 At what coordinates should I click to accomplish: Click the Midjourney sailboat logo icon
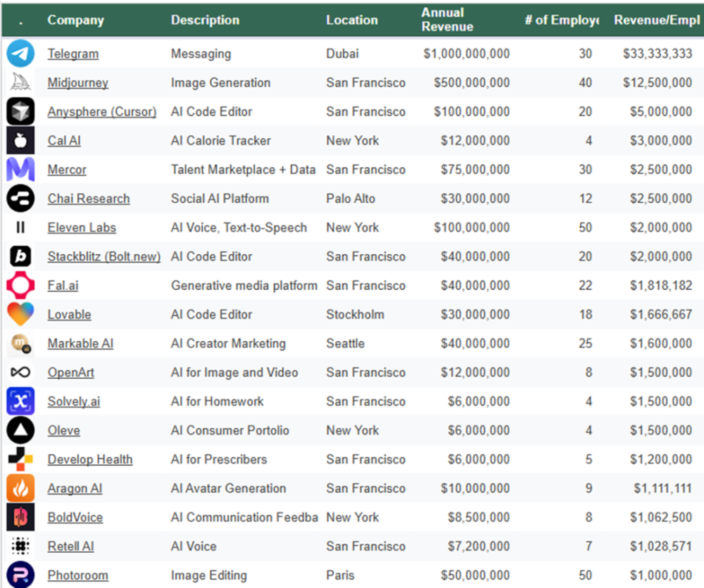[20, 82]
